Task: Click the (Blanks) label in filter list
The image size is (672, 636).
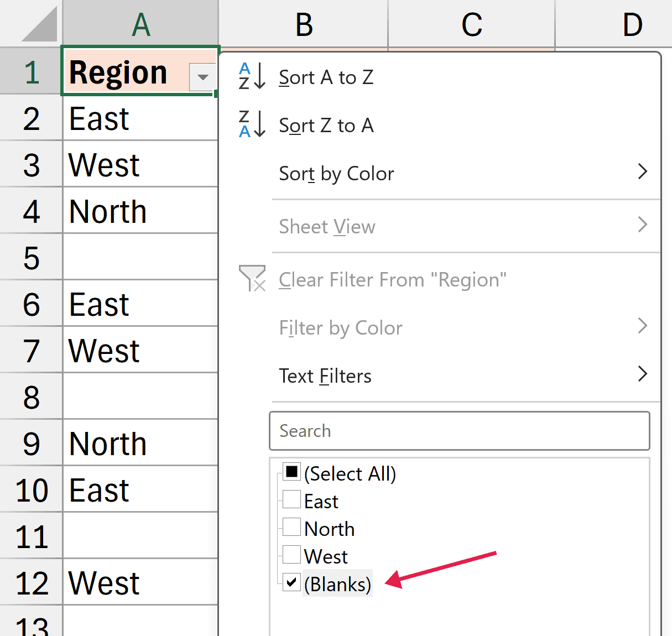Action: pos(337,584)
